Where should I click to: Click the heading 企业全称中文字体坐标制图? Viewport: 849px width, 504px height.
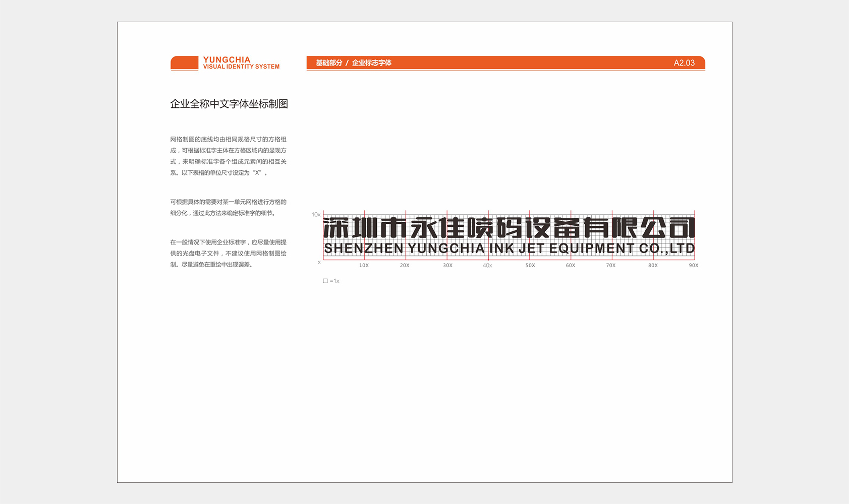point(229,104)
